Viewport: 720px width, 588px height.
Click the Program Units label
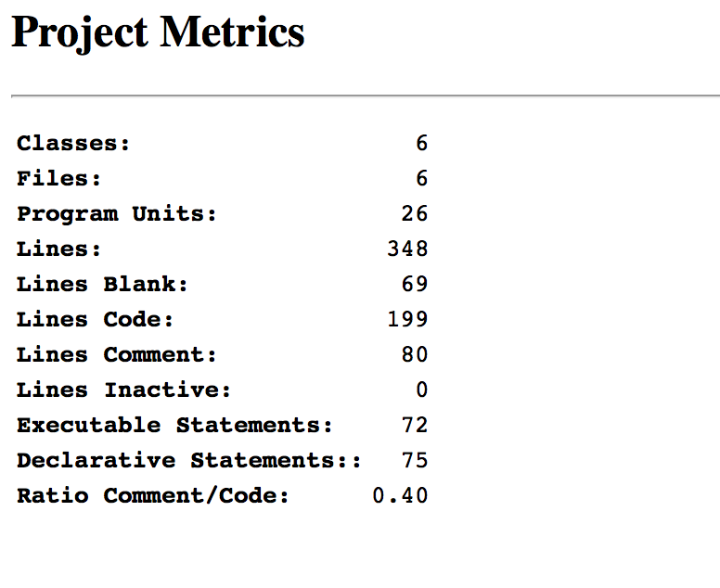coord(117,214)
